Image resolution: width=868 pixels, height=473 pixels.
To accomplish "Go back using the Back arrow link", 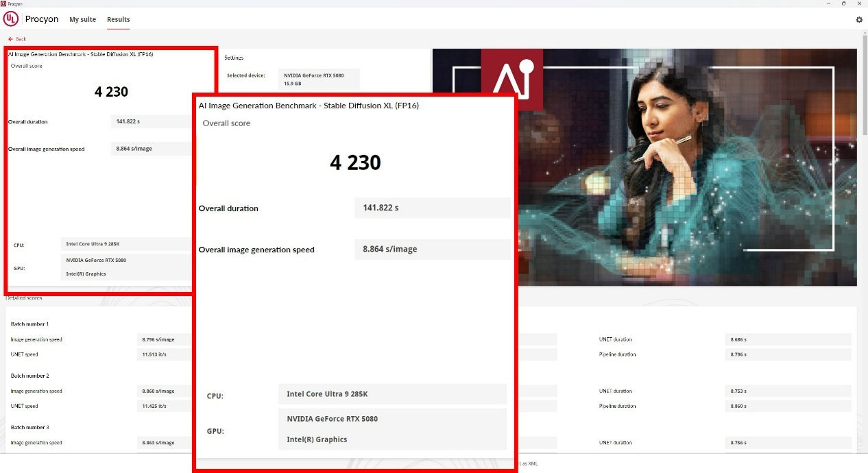I will (17, 39).
